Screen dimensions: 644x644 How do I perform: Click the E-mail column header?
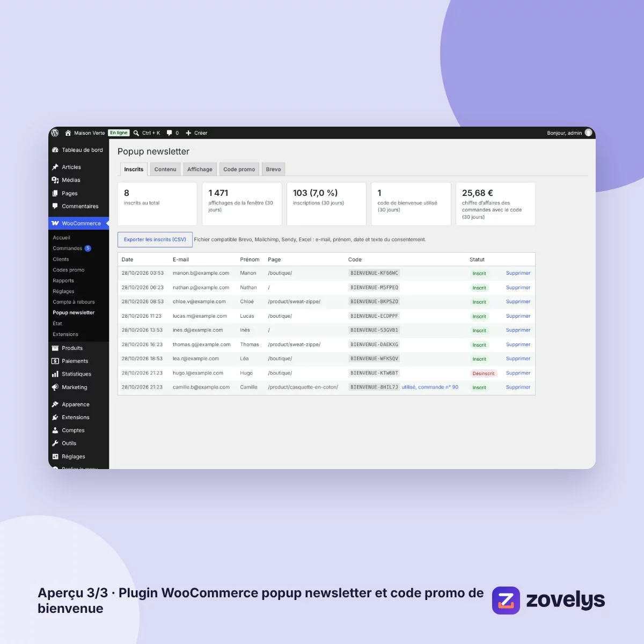tap(181, 259)
